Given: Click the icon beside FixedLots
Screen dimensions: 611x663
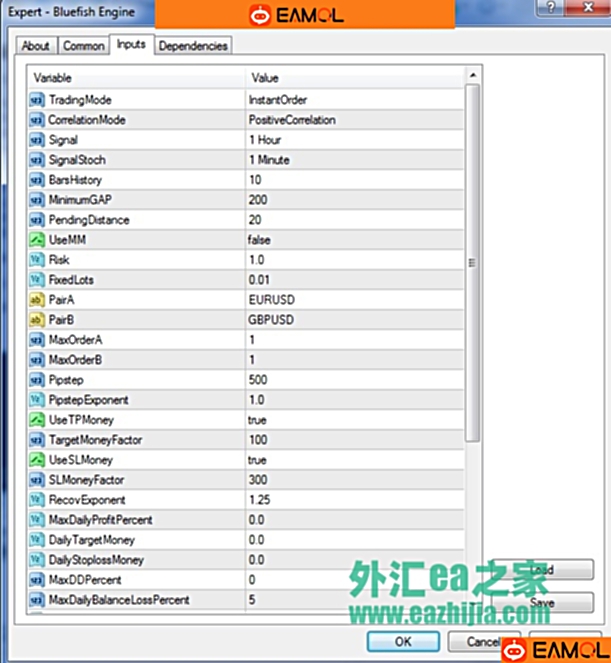Looking at the screenshot, I should [x=37, y=280].
